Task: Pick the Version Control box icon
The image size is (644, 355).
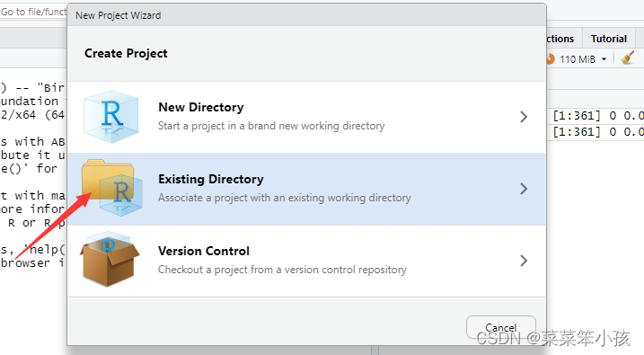Action: tap(110, 259)
